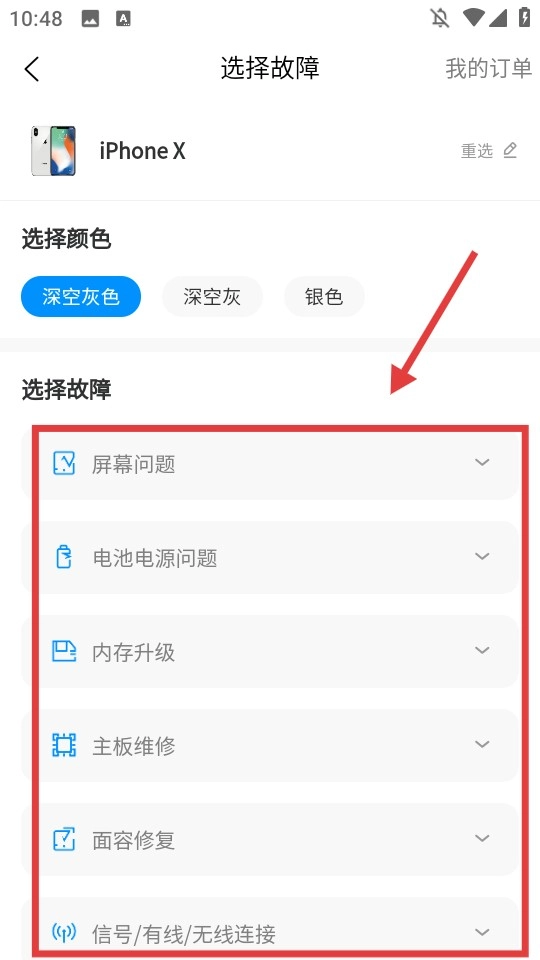This screenshot has height=960, width=540.
Task: Tap the motherboard repair chip icon
Action: tap(64, 745)
